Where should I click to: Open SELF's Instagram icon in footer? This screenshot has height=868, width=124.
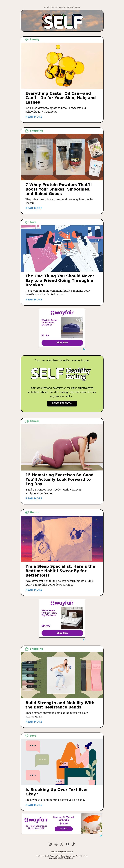pyautogui.click(x=50, y=844)
